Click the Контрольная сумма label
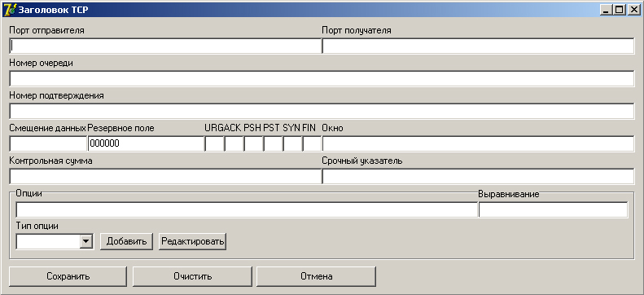The width and height of the screenshot is (644, 295). point(50,161)
